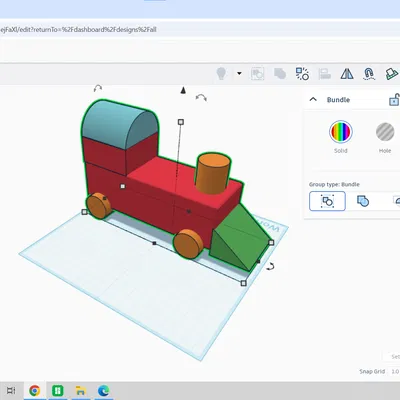
Task: Open File Explorer from the taskbar
Action: (x=80, y=390)
